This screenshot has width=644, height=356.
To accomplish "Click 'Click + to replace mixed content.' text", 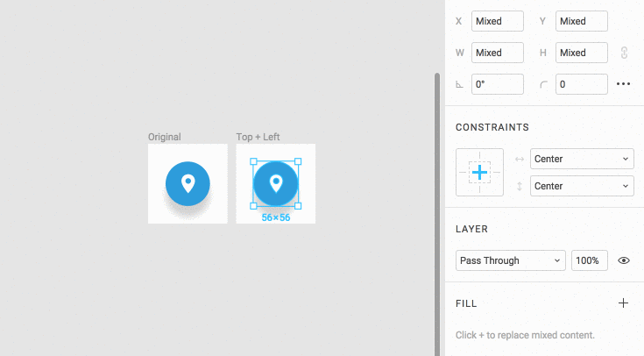I will (x=525, y=335).
